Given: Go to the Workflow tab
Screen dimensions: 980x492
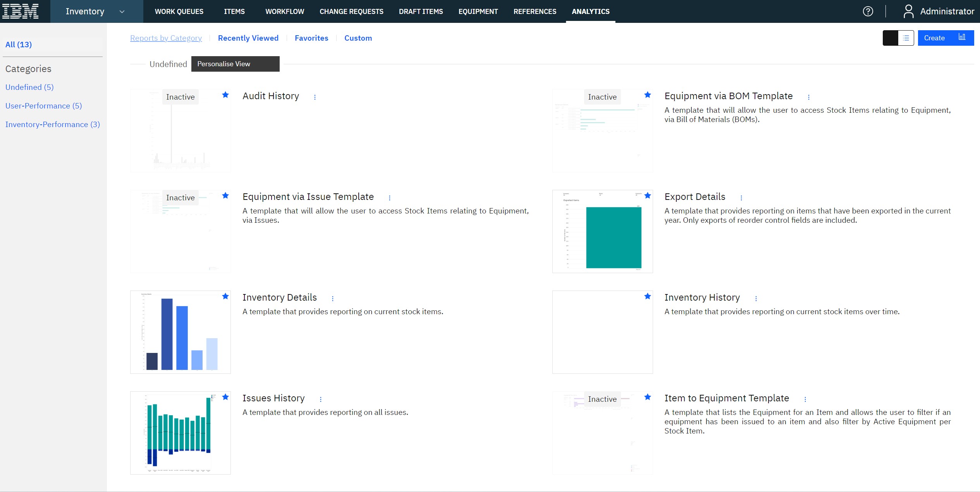Looking at the screenshot, I should [x=285, y=12].
